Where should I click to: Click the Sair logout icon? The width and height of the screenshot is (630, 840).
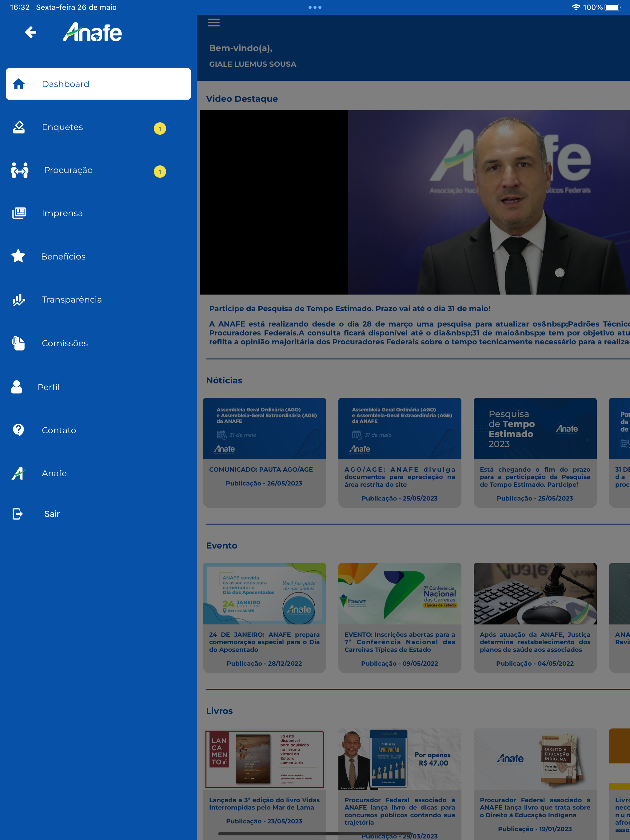point(18,514)
